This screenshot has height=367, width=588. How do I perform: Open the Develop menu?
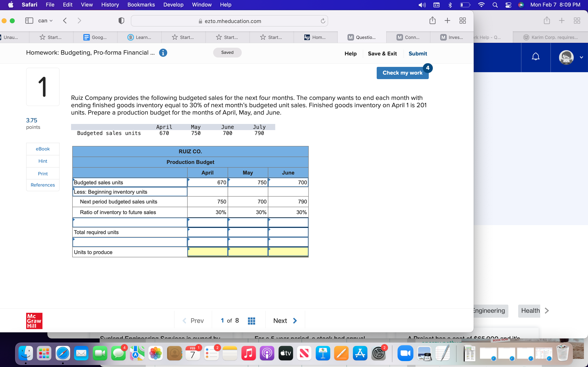click(x=173, y=5)
